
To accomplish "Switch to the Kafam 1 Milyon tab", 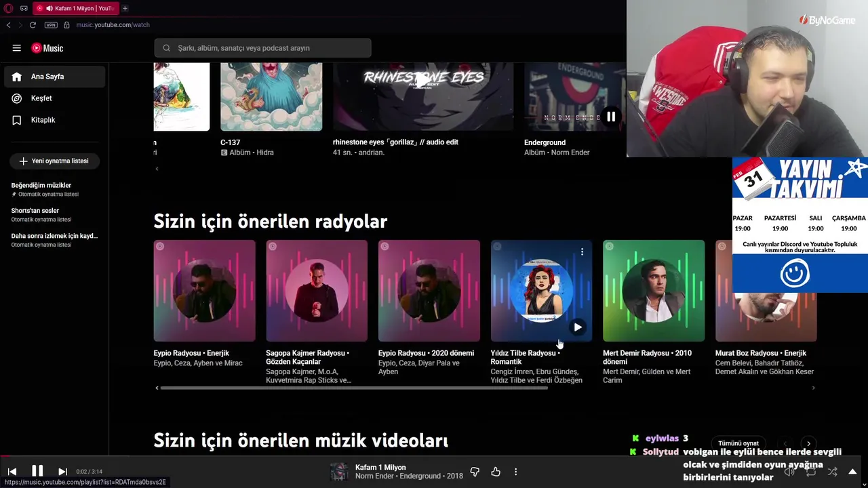I will pyautogui.click(x=75, y=8).
